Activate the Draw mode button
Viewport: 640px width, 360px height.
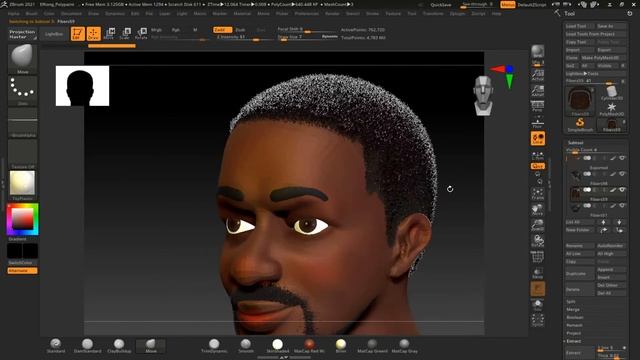tap(93, 33)
